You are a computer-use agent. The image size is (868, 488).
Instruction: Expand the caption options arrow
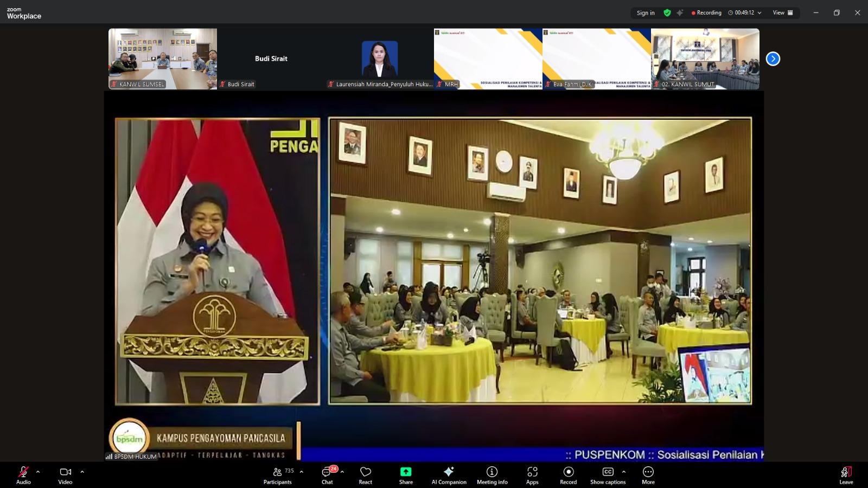pyautogui.click(x=624, y=472)
